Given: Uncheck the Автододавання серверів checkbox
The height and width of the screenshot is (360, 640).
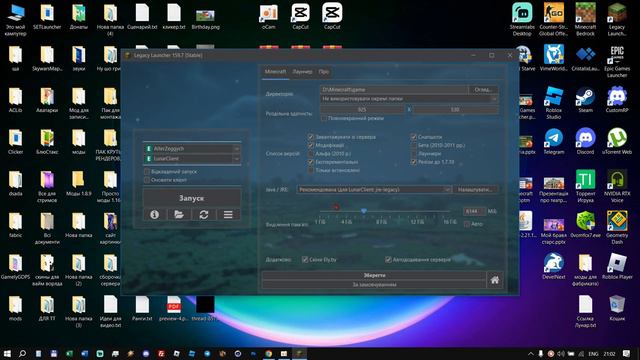Looking at the screenshot, I should pos(388,260).
